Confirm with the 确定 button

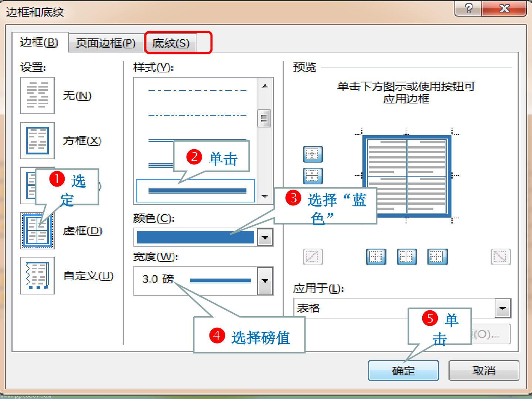pyautogui.click(x=403, y=371)
